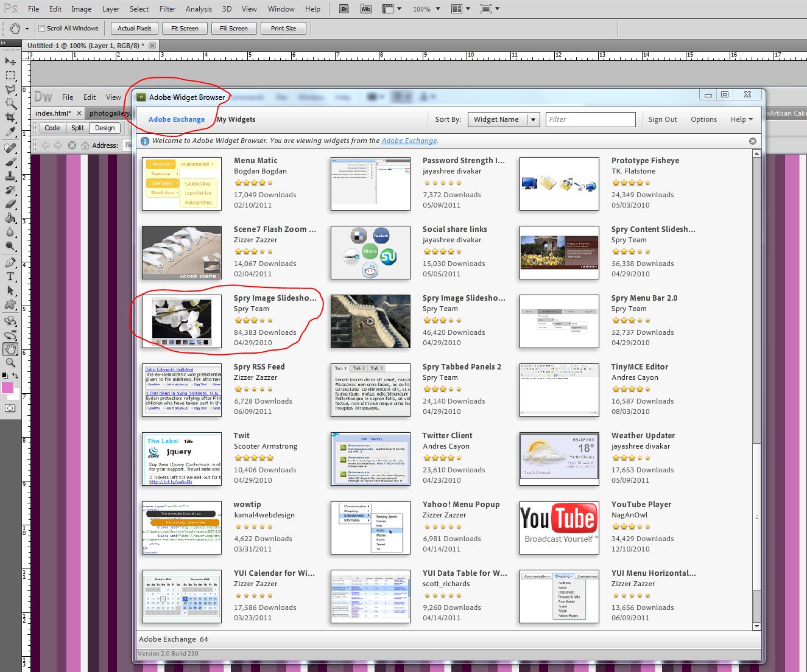Viewport: 807px width, 672px height.
Task: Open the foreground pink color swatch
Action: (x=7, y=388)
